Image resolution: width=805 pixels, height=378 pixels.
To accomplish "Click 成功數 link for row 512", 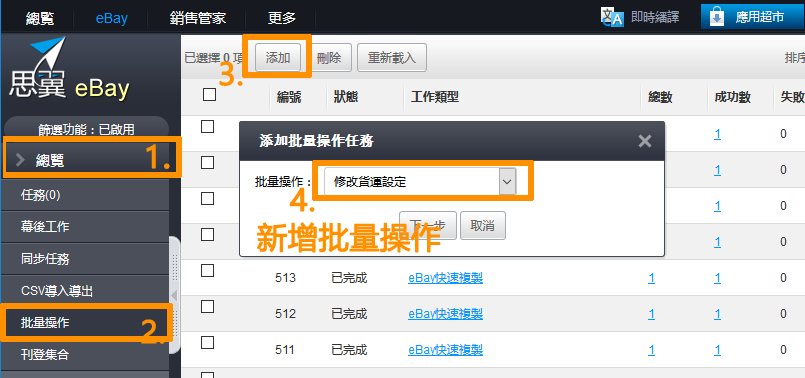I will [717, 314].
